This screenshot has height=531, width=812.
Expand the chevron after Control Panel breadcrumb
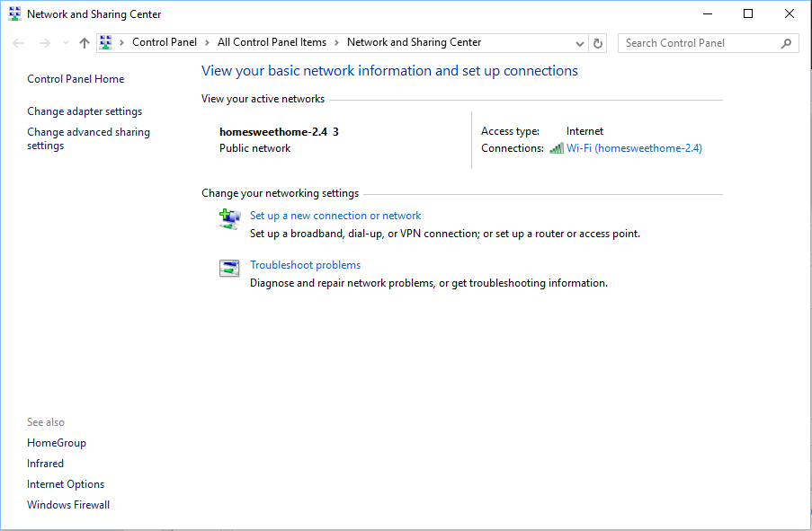(x=207, y=42)
